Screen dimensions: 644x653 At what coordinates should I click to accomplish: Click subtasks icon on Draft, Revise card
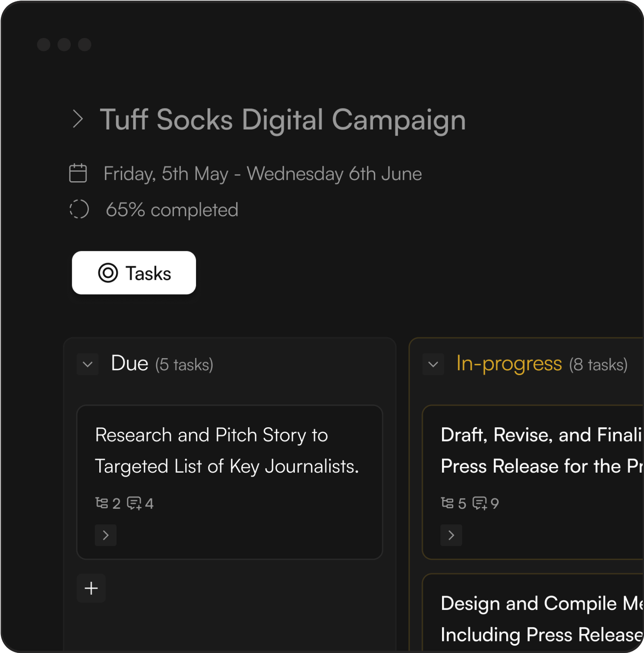coord(448,503)
